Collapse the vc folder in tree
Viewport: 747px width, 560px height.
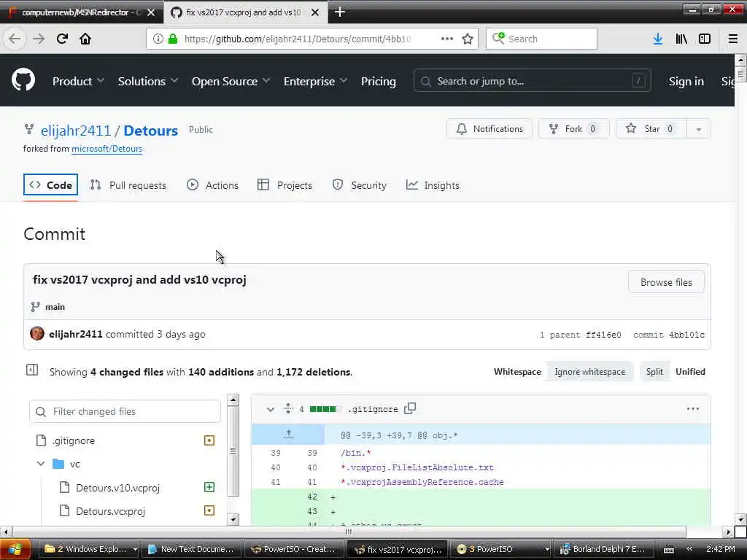tap(41, 463)
